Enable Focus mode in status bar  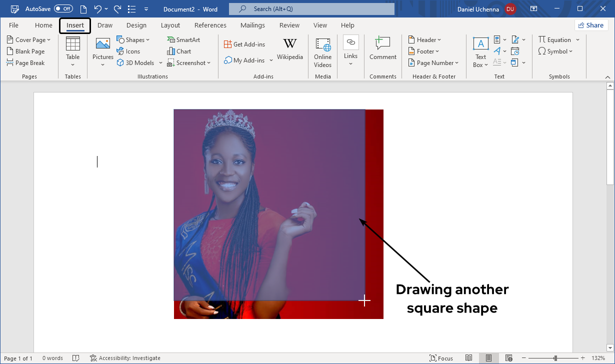coord(441,358)
